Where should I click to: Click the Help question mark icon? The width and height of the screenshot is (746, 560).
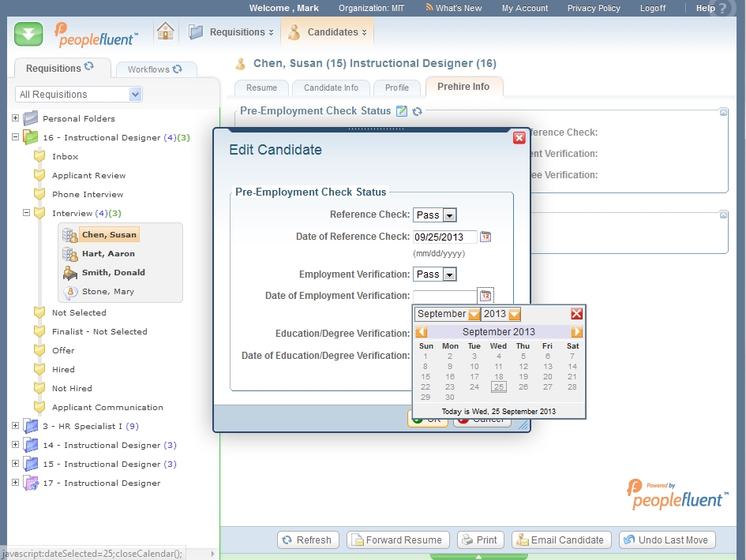[x=722, y=9]
